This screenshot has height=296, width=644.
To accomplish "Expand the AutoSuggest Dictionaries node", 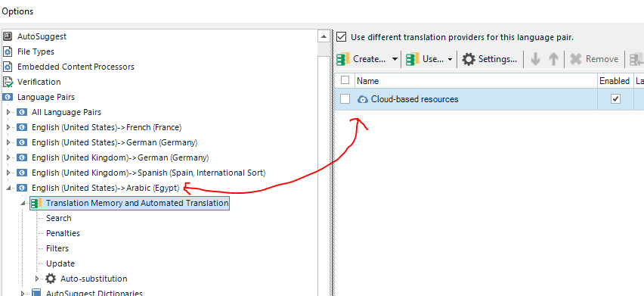I will point(23,293).
